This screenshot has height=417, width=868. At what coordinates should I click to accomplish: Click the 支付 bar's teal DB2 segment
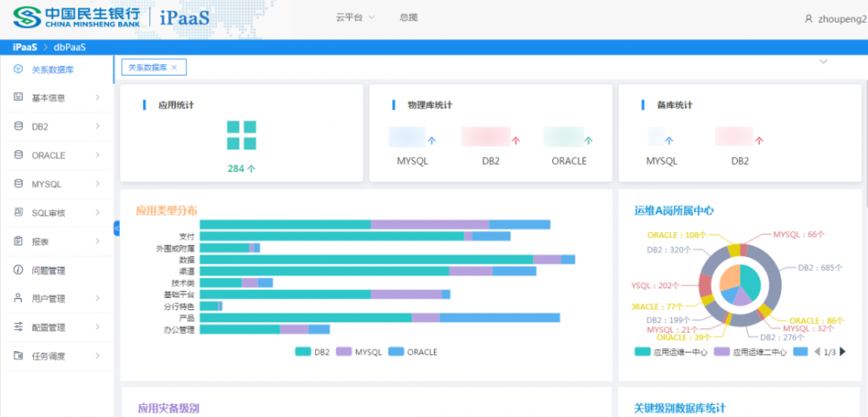click(332, 236)
